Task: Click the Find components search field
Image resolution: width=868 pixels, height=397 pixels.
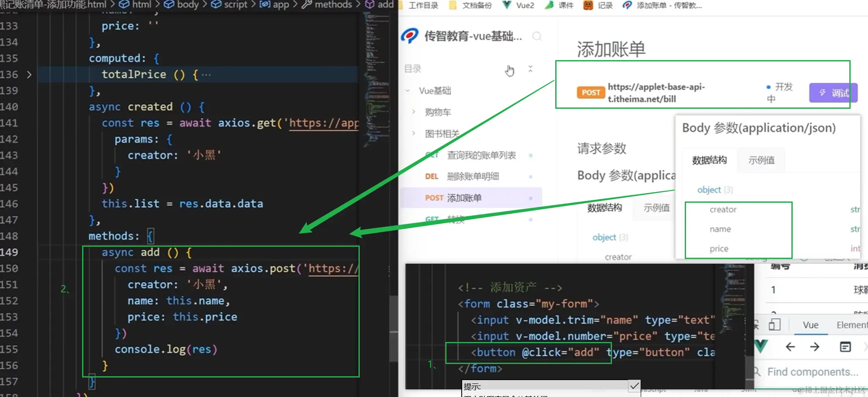Action: point(813,372)
